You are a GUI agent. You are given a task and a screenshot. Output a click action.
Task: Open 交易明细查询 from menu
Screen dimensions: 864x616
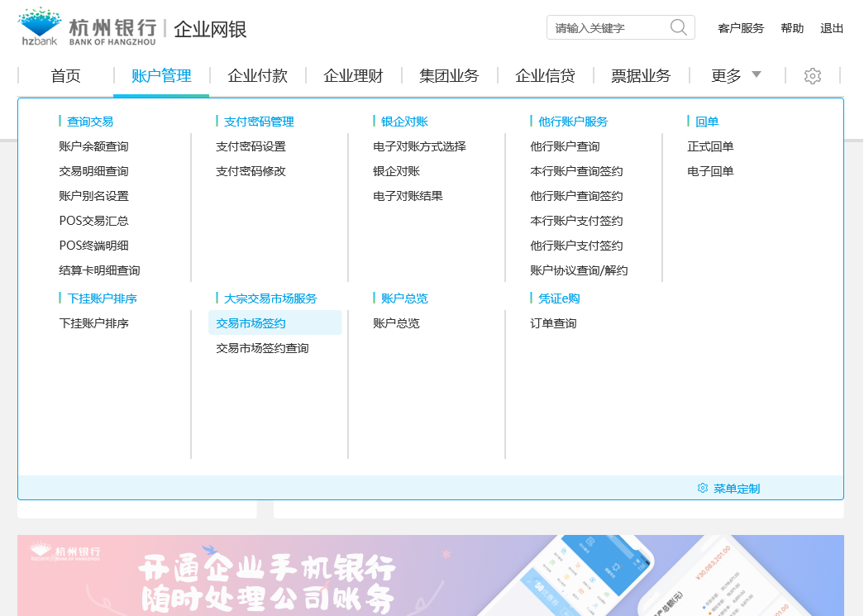tap(93, 171)
